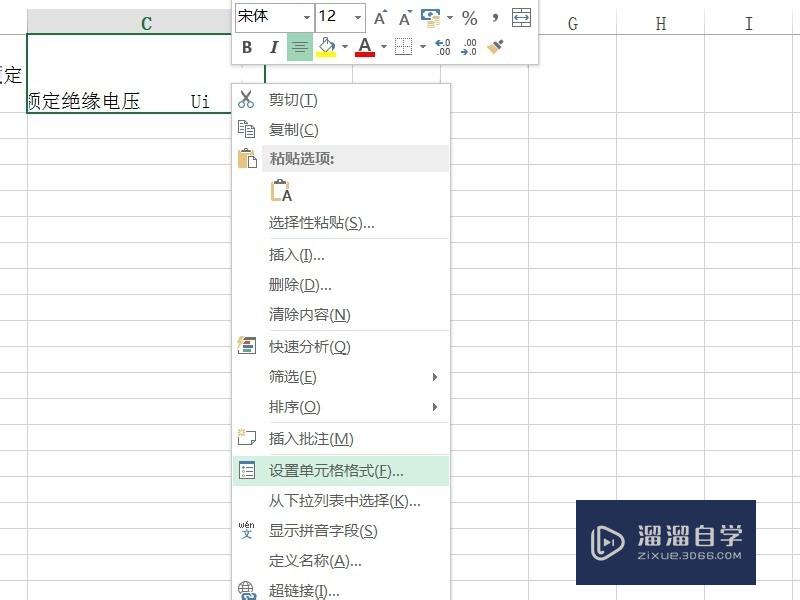The height and width of the screenshot is (600, 800).
Task: Toggle bold formatting with the B icon
Action: pyautogui.click(x=247, y=46)
